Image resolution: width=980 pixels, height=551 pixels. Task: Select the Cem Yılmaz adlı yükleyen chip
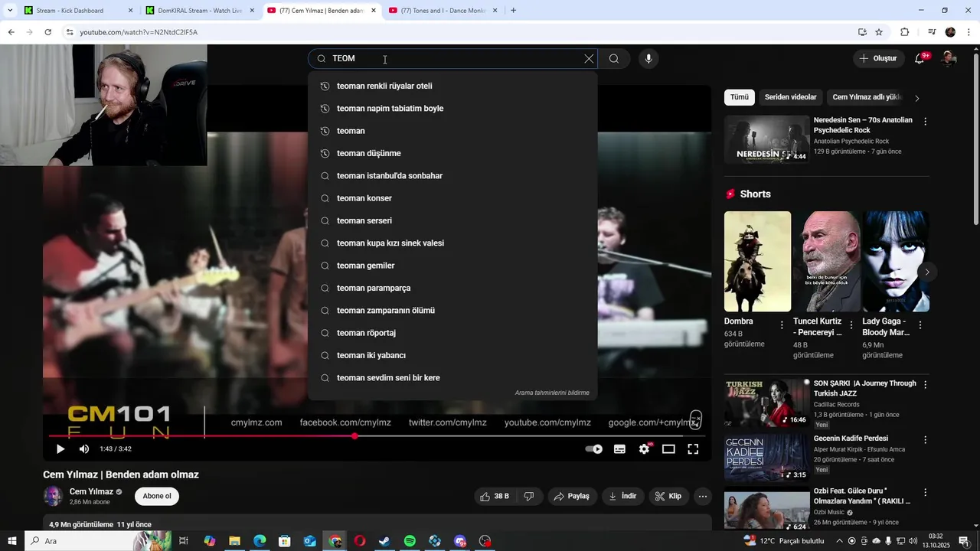(x=867, y=97)
